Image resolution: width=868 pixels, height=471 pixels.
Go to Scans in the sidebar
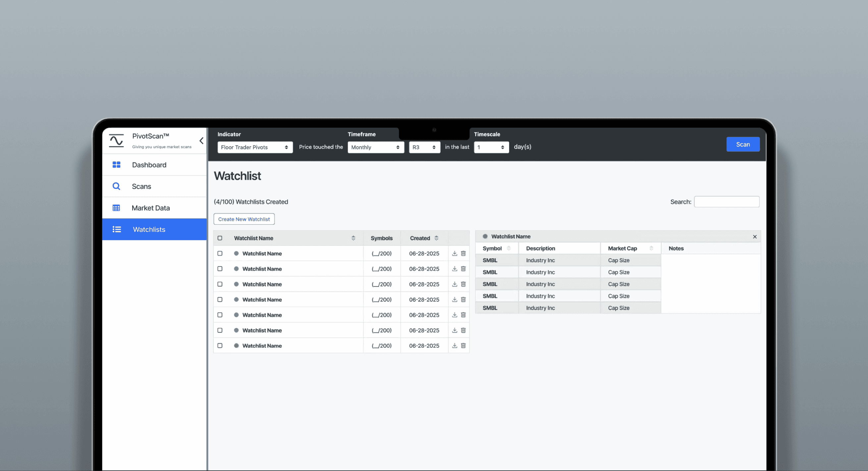154,186
